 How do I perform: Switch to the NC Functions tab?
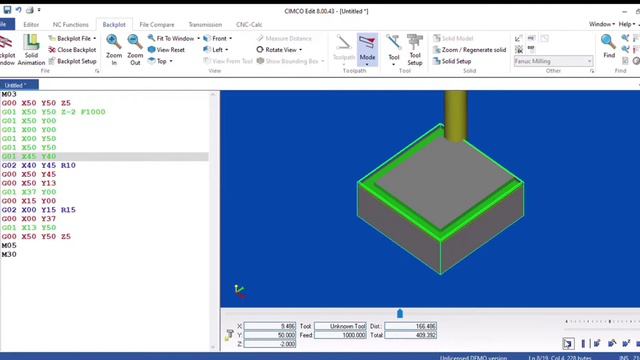[71, 24]
